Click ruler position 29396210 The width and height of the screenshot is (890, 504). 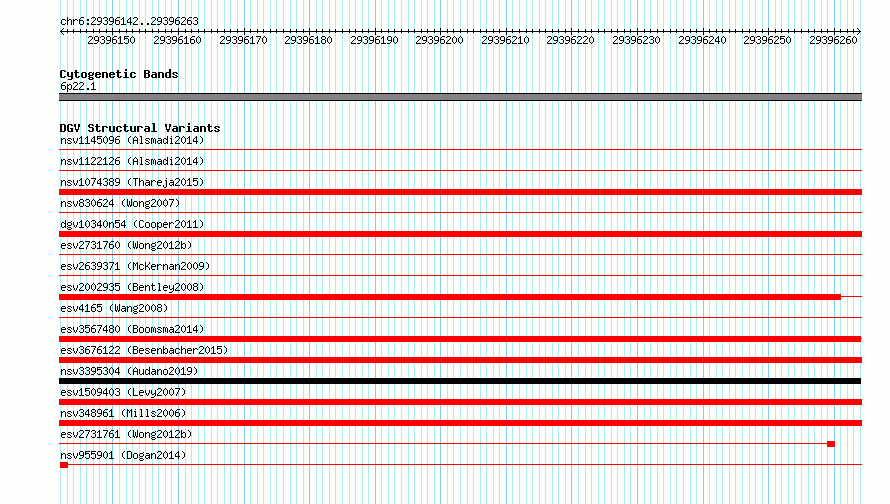point(505,40)
